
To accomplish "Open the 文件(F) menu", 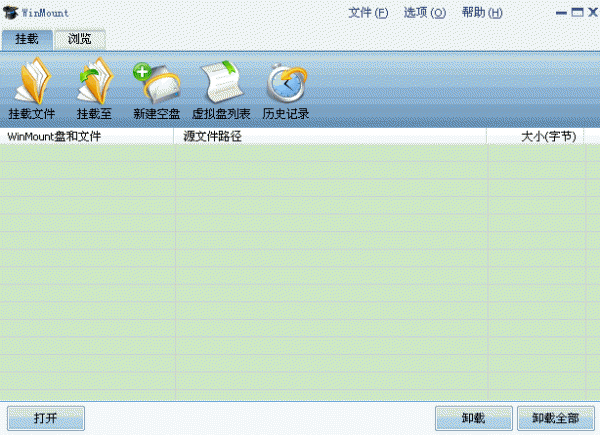I will [368, 13].
